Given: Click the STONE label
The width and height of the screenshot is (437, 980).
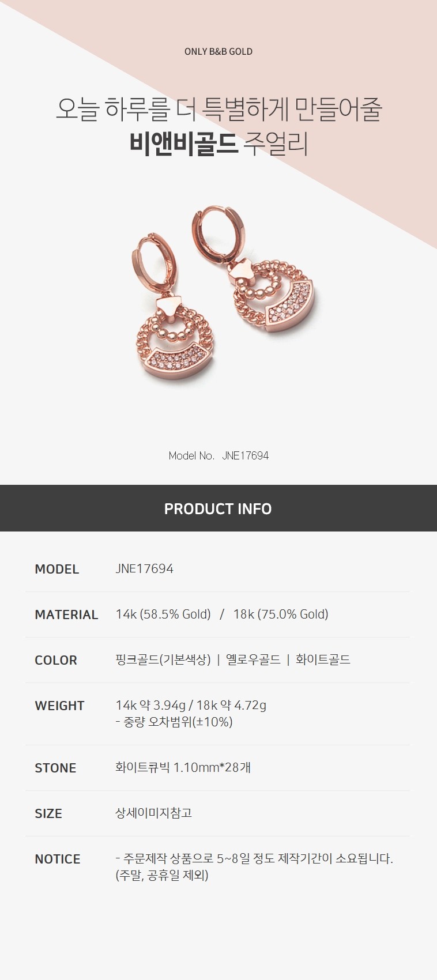Looking at the screenshot, I should 55,768.
